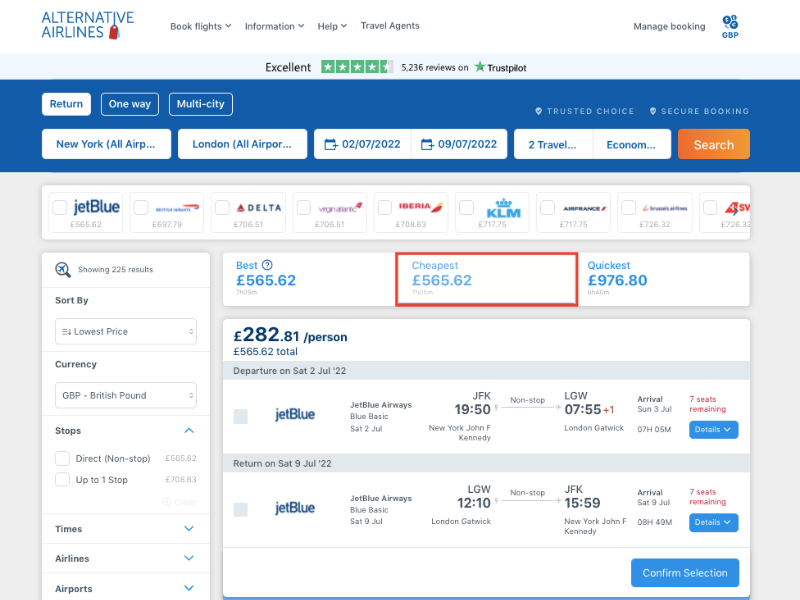Expand Details for the return flight
This screenshot has width=800, height=600.
713,522
